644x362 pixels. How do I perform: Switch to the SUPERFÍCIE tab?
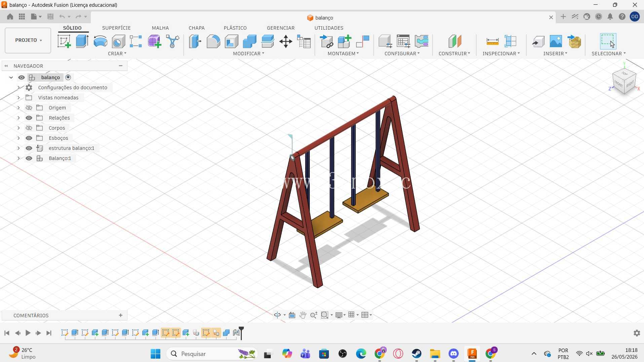coord(116,28)
